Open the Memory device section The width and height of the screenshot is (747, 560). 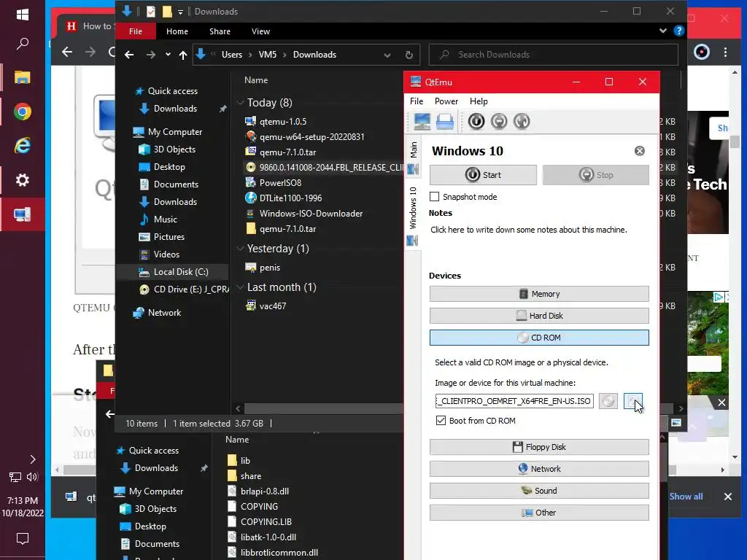(x=539, y=294)
